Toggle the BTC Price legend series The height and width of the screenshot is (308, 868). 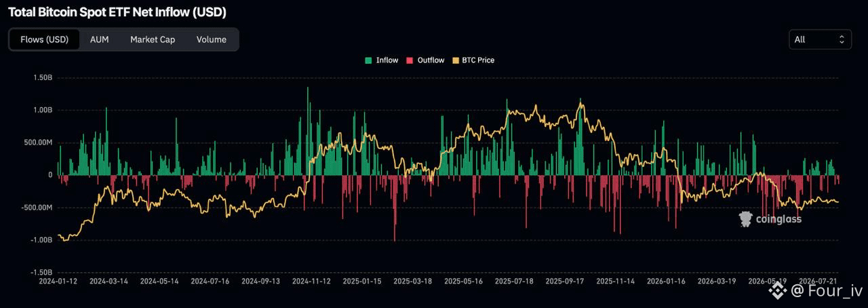coord(473,60)
